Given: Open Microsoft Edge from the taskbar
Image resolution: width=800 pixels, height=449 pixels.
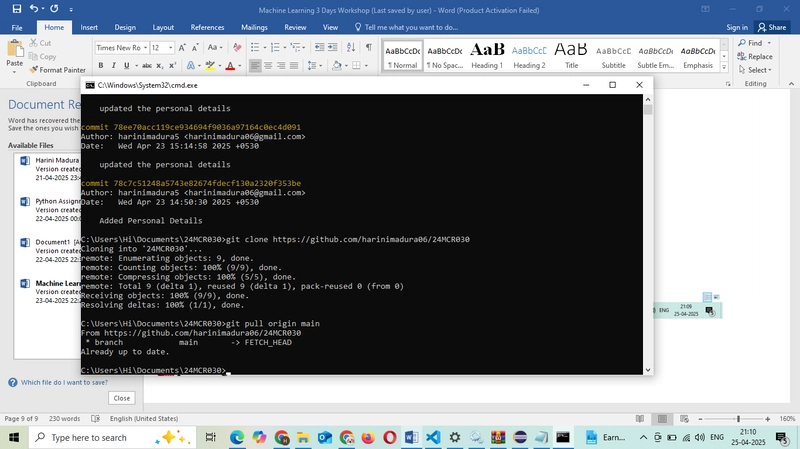Looking at the screenshot, I should point(237,437).
